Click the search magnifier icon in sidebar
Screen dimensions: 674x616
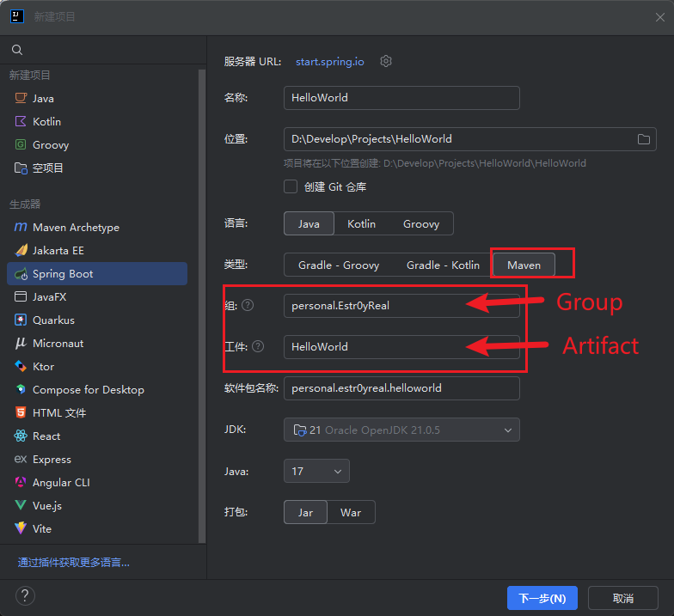click(17, 50)
